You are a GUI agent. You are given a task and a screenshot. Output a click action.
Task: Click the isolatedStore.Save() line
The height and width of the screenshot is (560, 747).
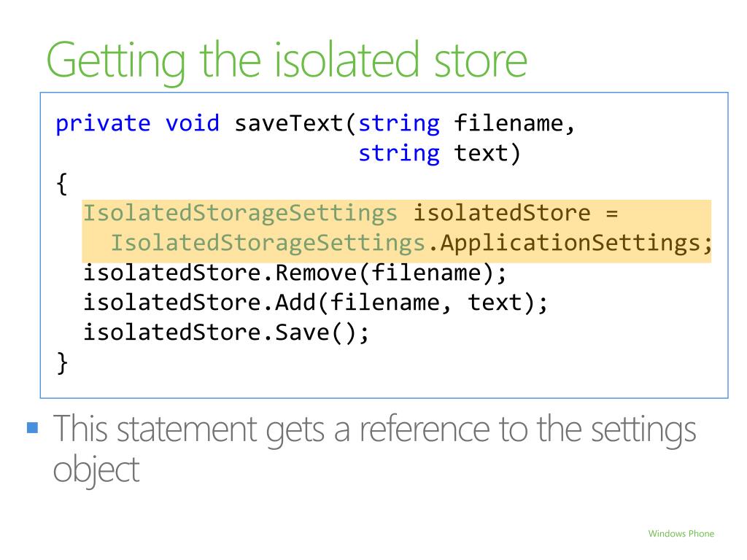(226, 332)
